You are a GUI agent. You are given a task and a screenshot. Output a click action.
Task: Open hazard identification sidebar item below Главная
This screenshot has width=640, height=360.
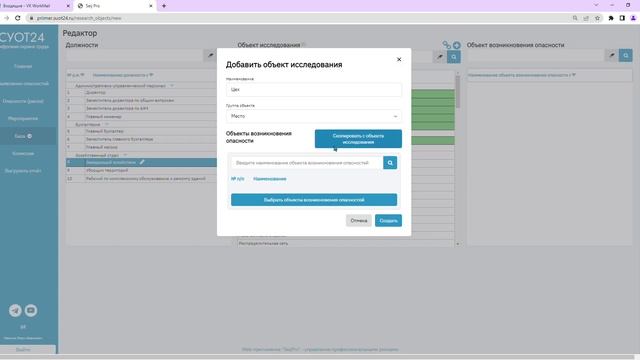(24, 84)
